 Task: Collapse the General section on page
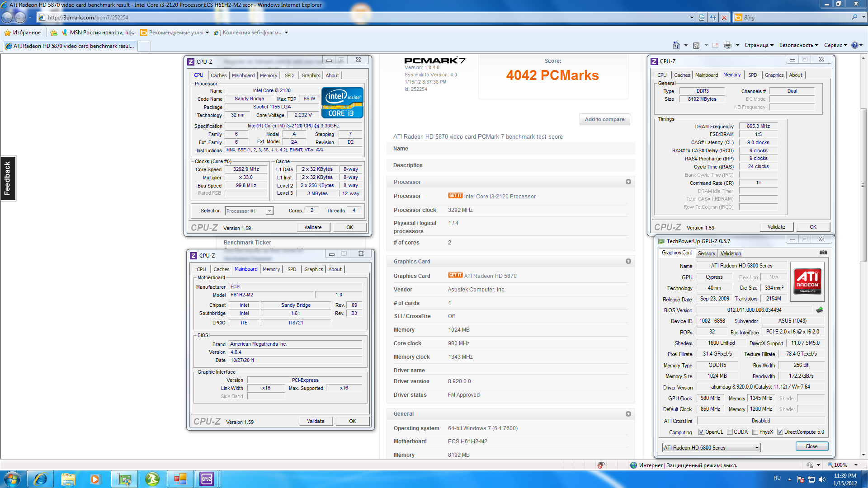628,414
